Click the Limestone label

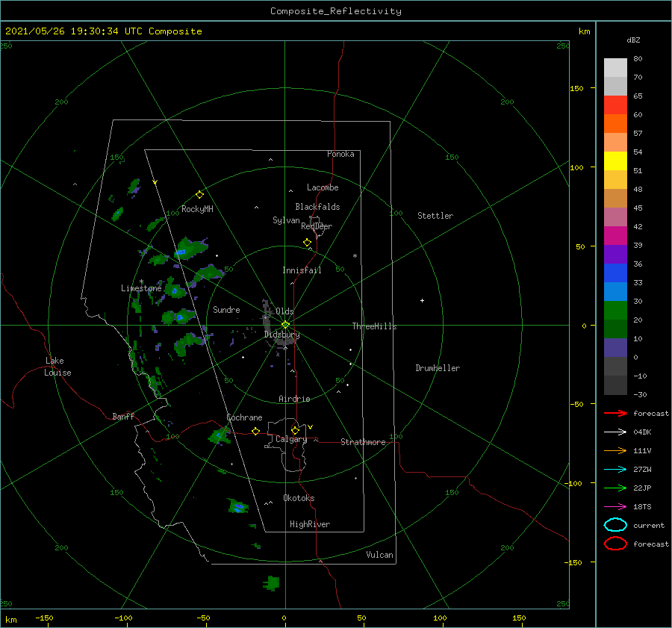click(141, 288)
